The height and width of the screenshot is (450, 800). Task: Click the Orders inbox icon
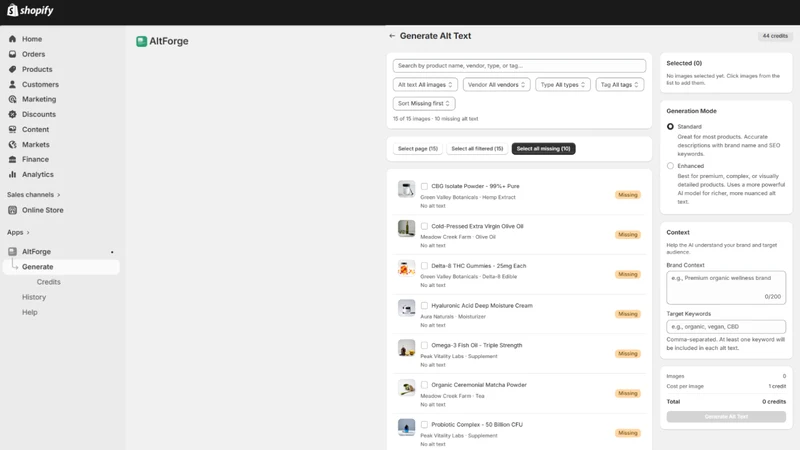[x=12, y=54]
